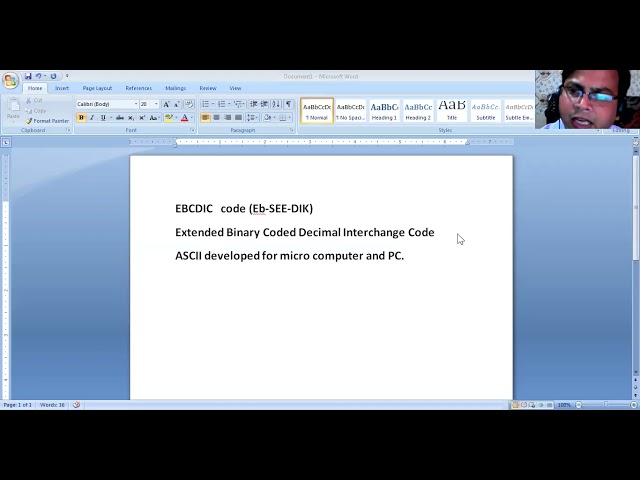Viewport: 640px width, 480px height.
Task: Clear formatting icon in Font group
Action: click(x=189, y=104)
